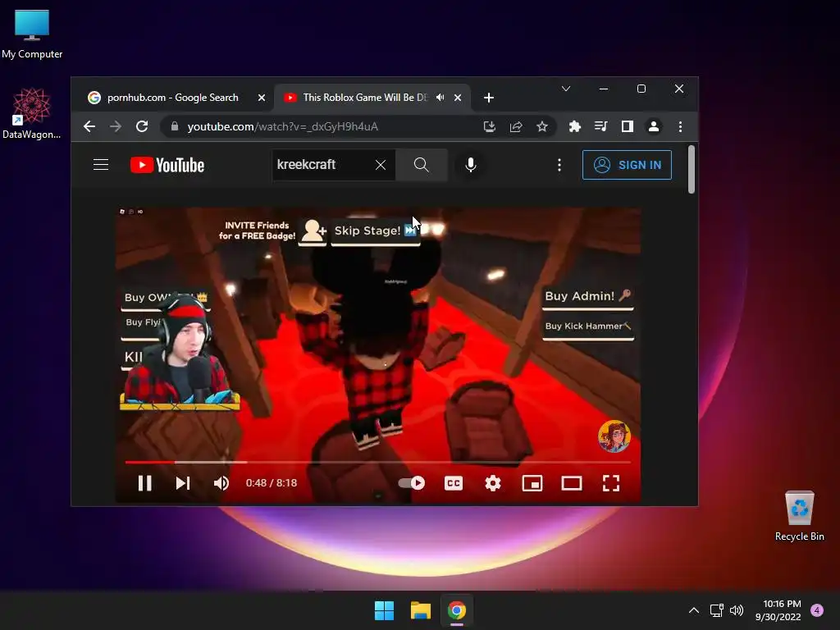Open My Computer desktop icon

point(32,34)
